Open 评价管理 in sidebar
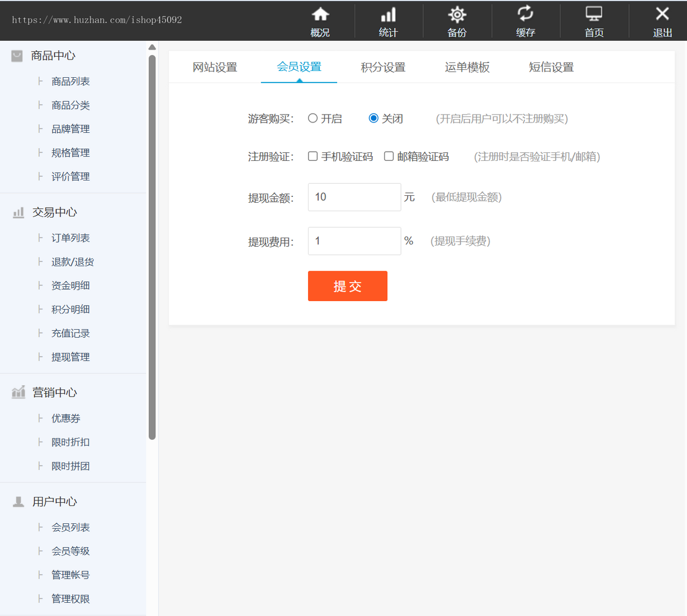 [x=70, y=176]
